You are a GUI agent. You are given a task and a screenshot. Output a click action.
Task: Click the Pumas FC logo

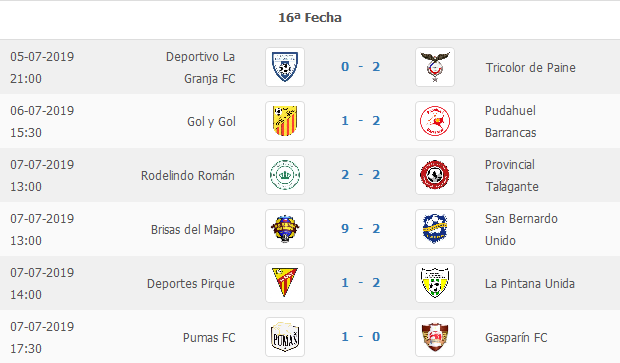(285, 337)
